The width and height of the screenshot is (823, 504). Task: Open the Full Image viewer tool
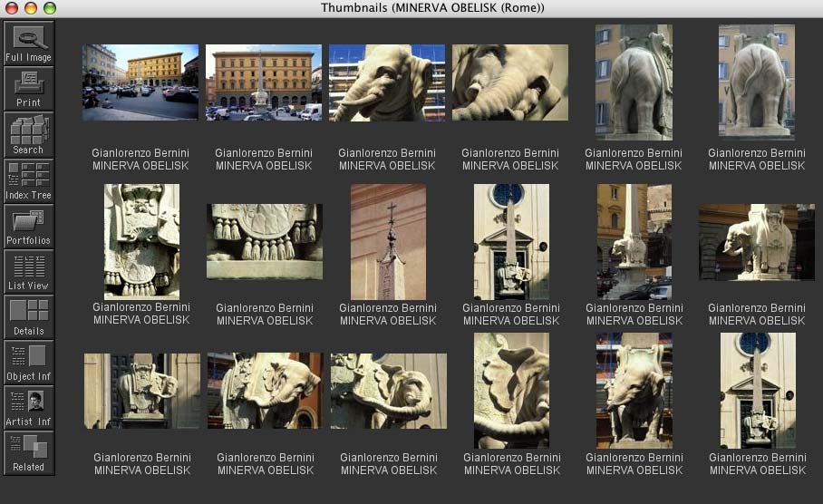point(28,44)
